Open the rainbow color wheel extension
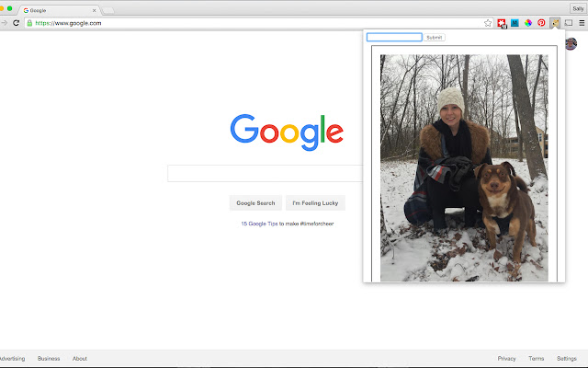This screenshot has width=588, height=368. point(528,23)
